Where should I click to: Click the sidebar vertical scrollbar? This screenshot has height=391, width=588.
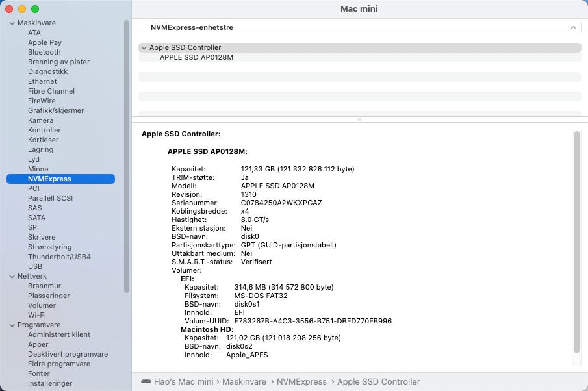pos(127,157)
